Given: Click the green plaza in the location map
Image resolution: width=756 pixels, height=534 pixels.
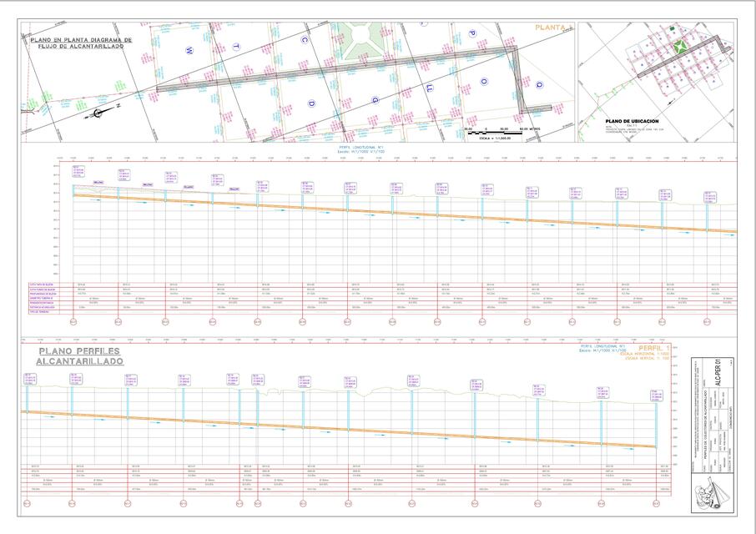Looking at the screenshot, I should (x=680, y=45).
